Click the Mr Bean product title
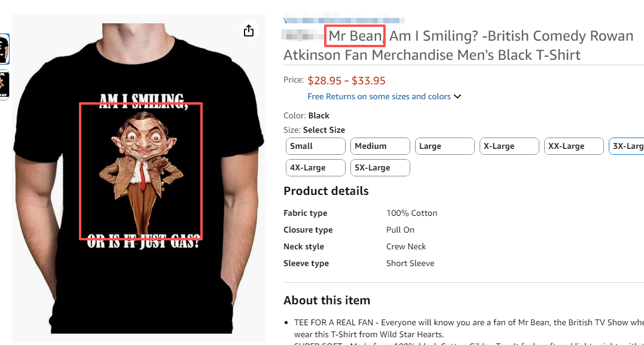The height and width of the screenshot is (345, 644). pyautogui.click(x=457, y=45)
